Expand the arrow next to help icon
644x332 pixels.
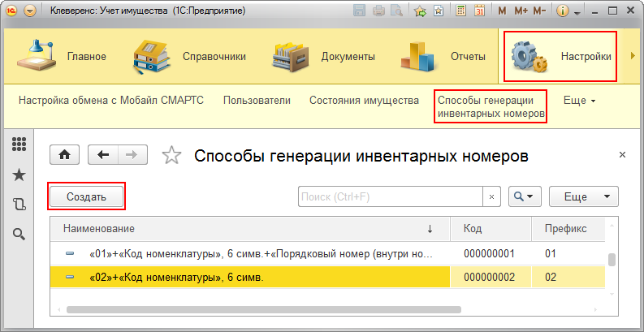click(577, 13)
